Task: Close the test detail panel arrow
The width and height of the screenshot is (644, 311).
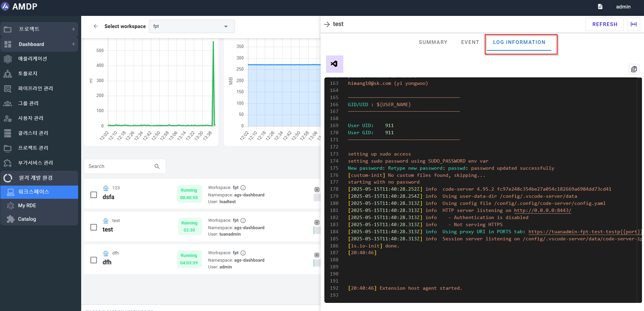Action: (x=327, y=24)
